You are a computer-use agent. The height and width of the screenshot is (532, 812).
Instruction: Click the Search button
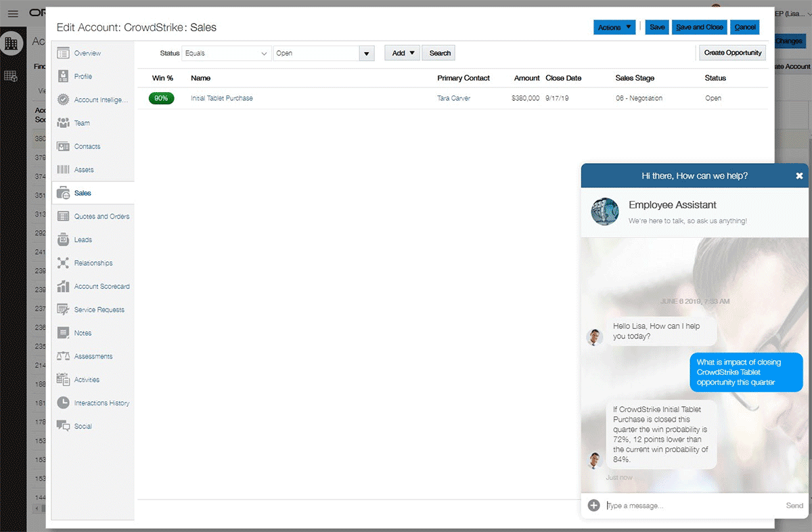point(440,53)
